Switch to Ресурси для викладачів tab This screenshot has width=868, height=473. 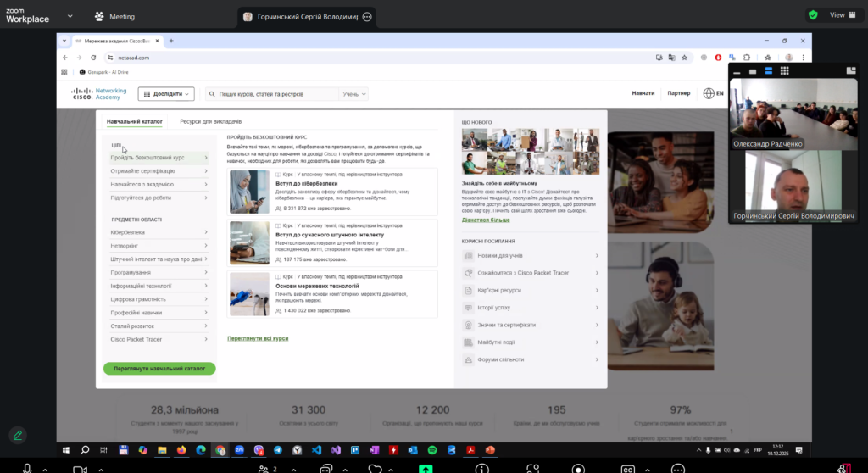point(210,122)
